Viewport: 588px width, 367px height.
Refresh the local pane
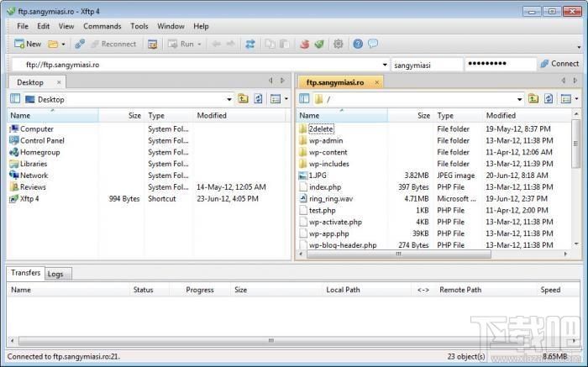pos(258,99)
